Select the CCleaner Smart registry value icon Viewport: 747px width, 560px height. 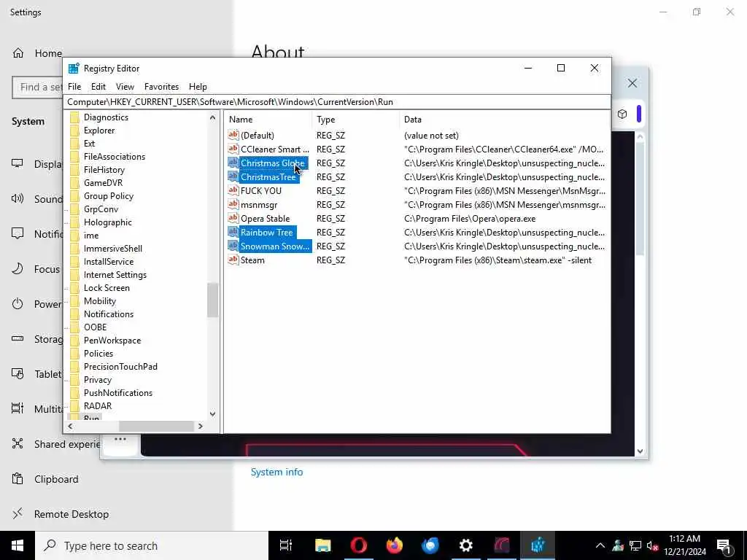click(x=233, y=149)
